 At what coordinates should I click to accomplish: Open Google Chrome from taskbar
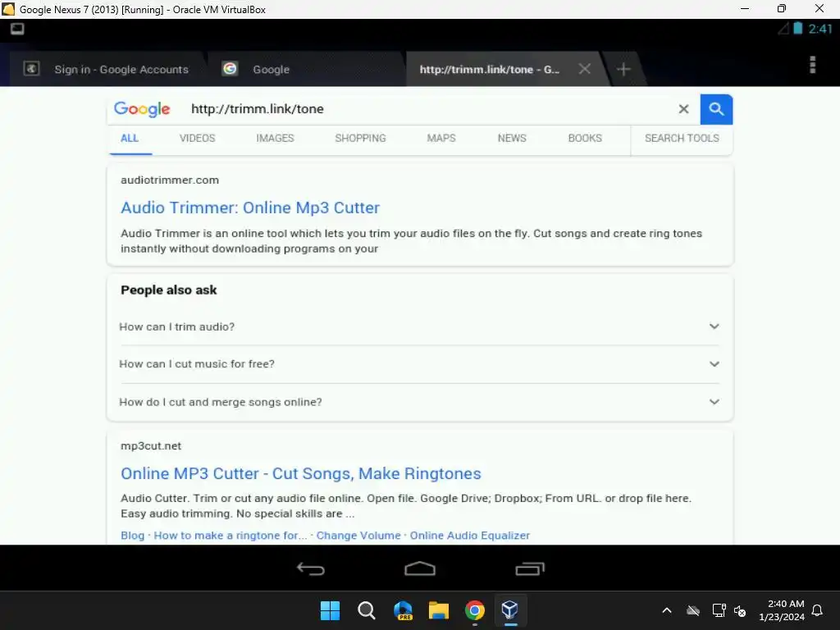pos(475,610)
